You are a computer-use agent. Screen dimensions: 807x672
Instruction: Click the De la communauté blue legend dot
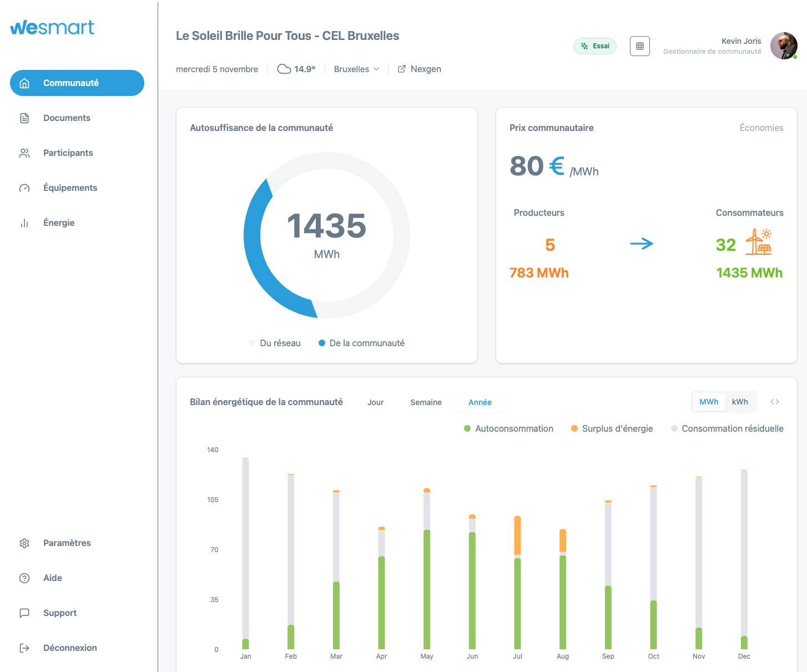pyautogui.click(x=322, y=343)
